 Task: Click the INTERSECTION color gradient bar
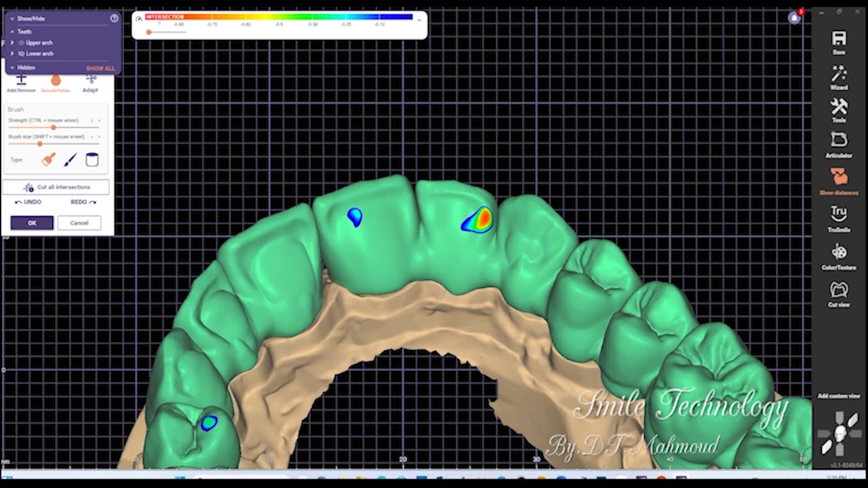coord(279,17)
